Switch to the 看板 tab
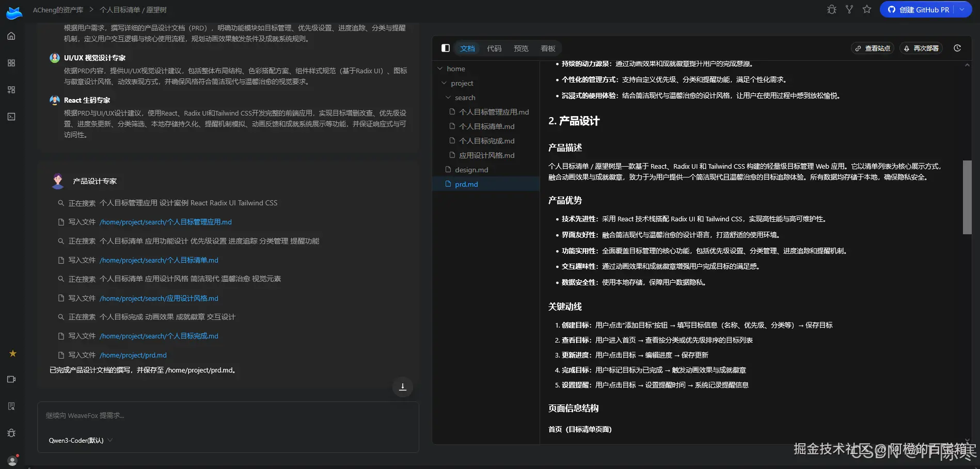The height and width of the screenshot is (469, 980). click(x=548, y=48)
